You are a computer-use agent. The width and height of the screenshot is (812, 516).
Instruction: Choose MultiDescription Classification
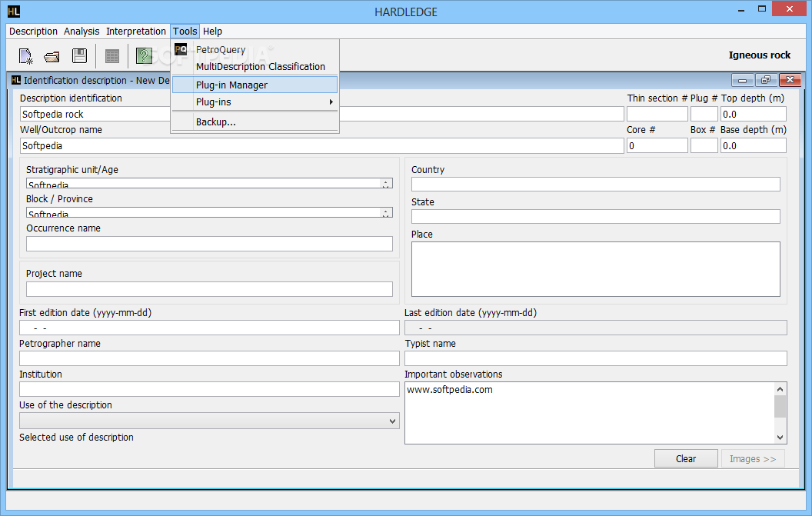tap(255, 66)
